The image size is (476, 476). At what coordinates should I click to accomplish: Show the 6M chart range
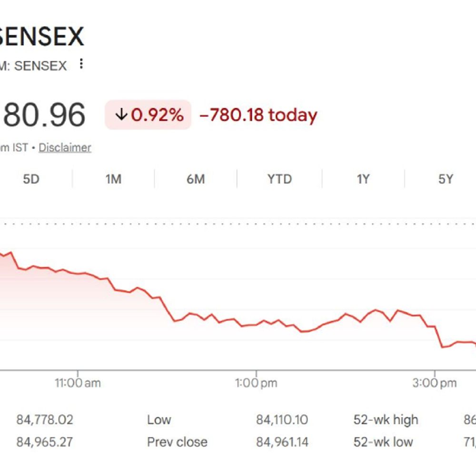tap(196, 179)
